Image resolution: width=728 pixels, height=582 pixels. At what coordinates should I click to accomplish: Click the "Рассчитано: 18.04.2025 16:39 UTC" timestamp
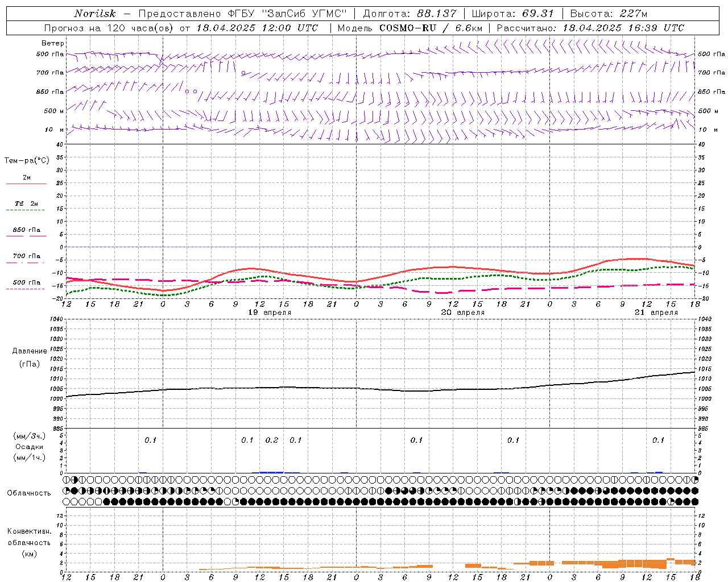[x=590, y=28]
